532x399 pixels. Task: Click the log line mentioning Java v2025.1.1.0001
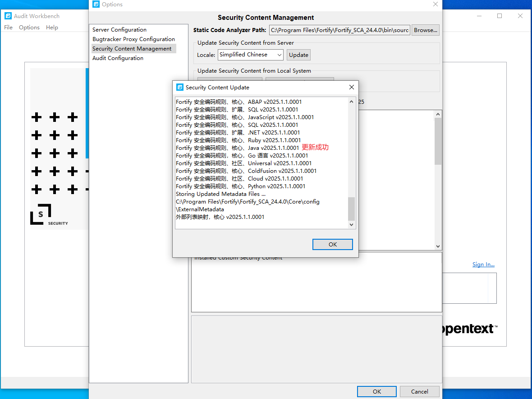[x=237, y=148]
